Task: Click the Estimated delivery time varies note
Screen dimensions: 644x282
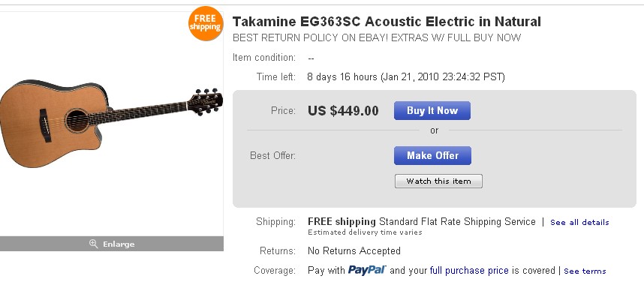Action: point(365,232)
